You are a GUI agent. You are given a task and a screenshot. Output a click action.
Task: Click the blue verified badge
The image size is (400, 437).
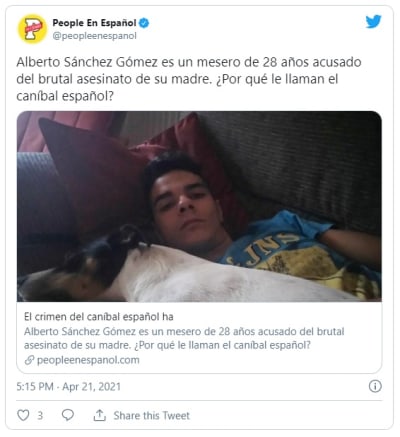(144, 23)
